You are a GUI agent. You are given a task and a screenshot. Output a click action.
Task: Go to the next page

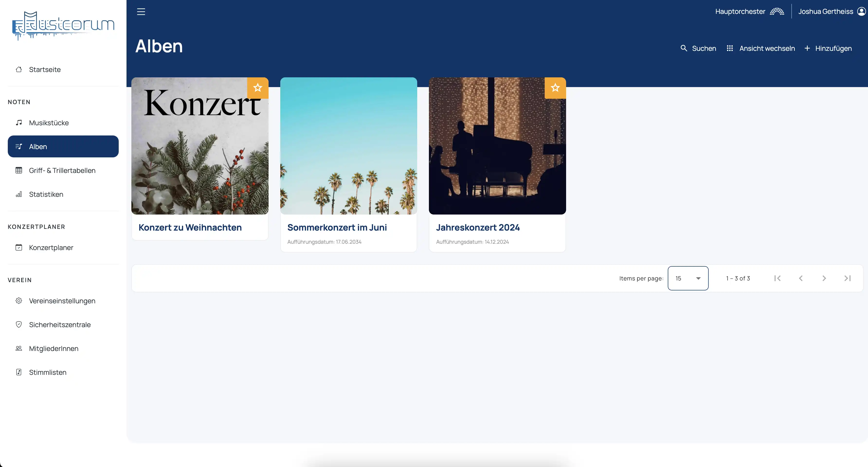[824, 278]
